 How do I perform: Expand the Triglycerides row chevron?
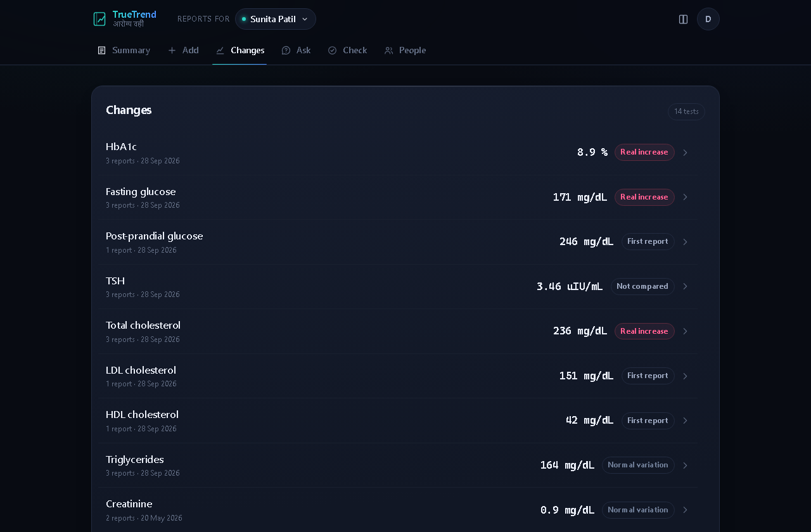(685, 465)
